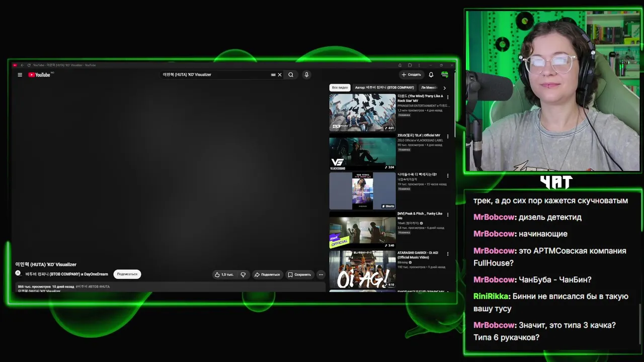Viewport: 644px width, 362px height.
Task: Open the on-screen keyboard in search box
Action: (x=273, y=75)
